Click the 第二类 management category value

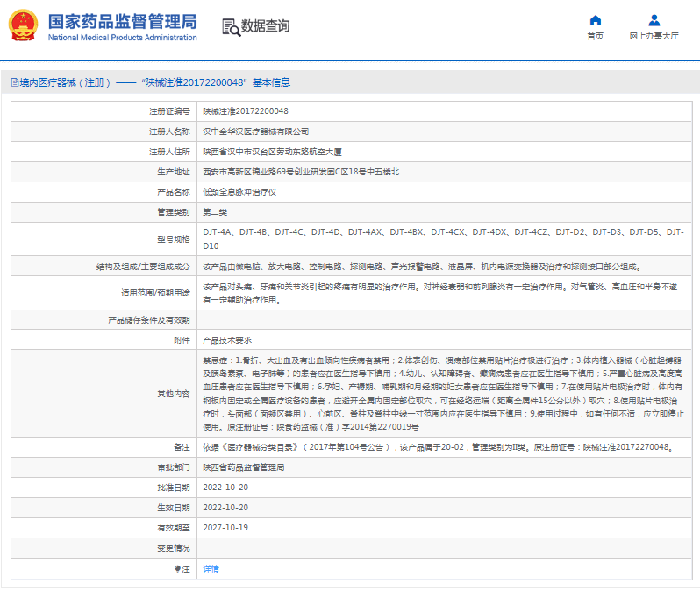(x=215, y=212)
